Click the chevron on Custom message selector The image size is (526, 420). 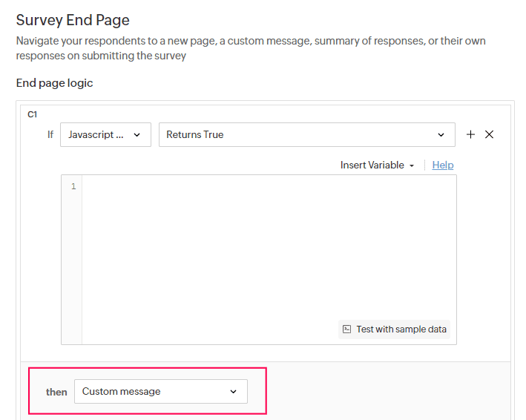click(233, 391)
